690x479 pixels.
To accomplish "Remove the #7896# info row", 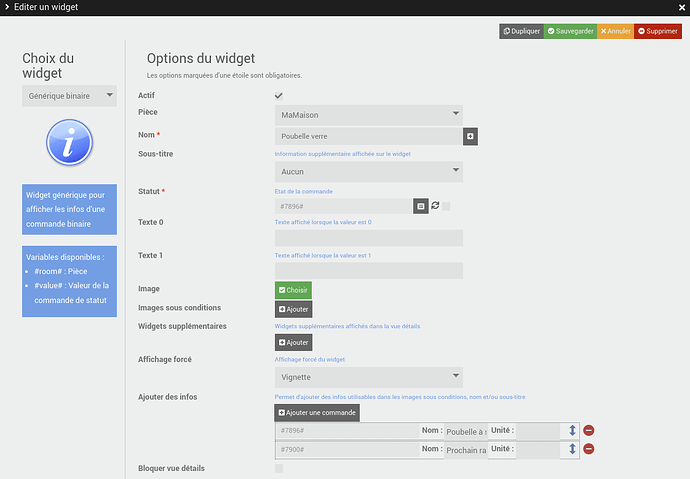I will [x=589, y=431].
